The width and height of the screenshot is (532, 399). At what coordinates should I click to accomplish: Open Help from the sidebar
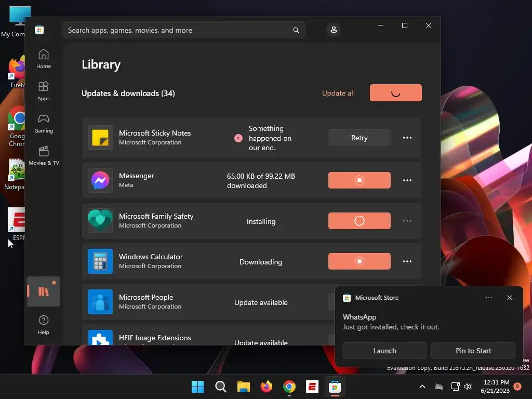(44, 325)
